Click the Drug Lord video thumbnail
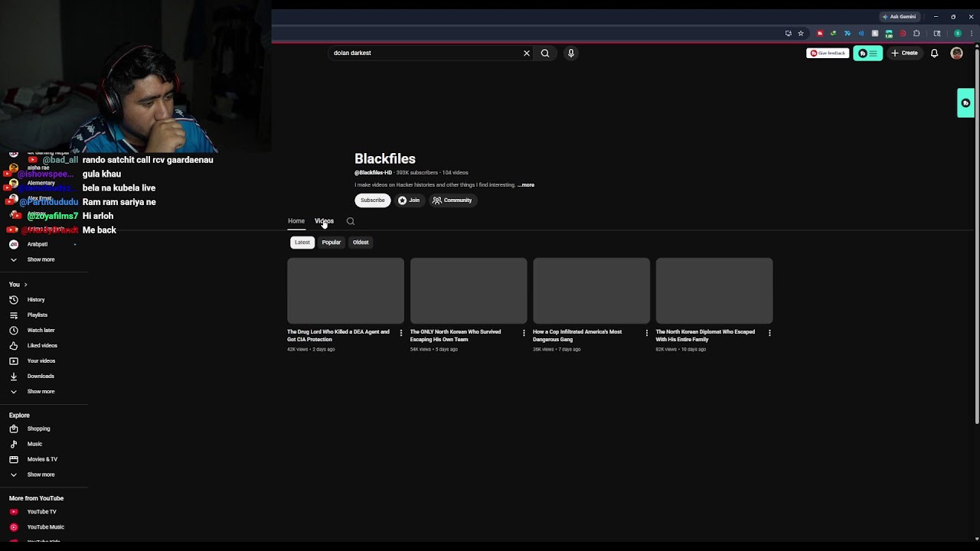The image size is (980, 551). [345, 291]
